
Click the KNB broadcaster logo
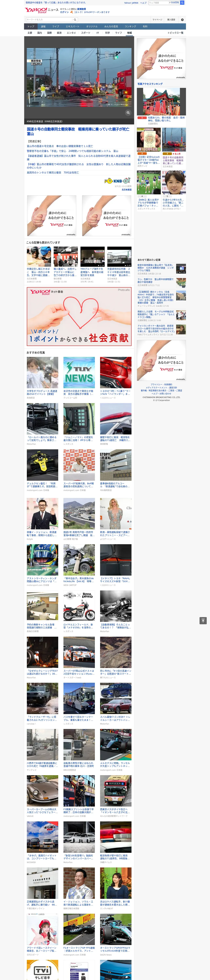pyautogui.click(x=118, y=181)
